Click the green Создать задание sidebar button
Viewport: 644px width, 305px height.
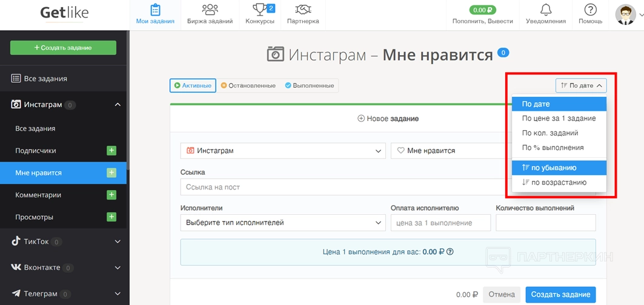coord(63,48)
